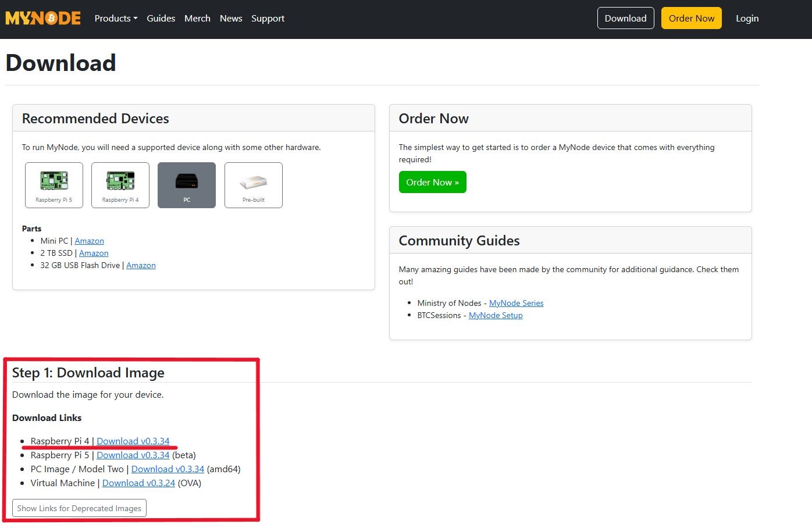Click the Download button in the navbar
This screenshot has height=528, width=812.
click(x=625, y=18)
